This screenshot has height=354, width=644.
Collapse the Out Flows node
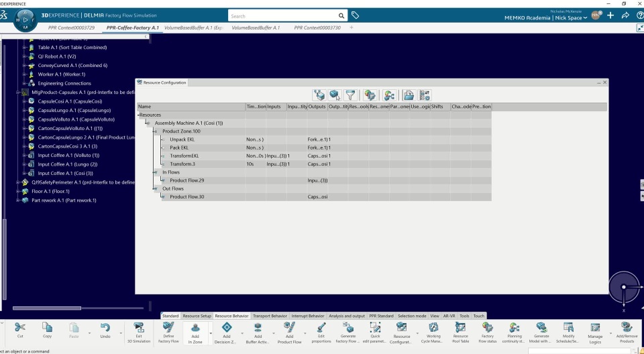[156, 189]
